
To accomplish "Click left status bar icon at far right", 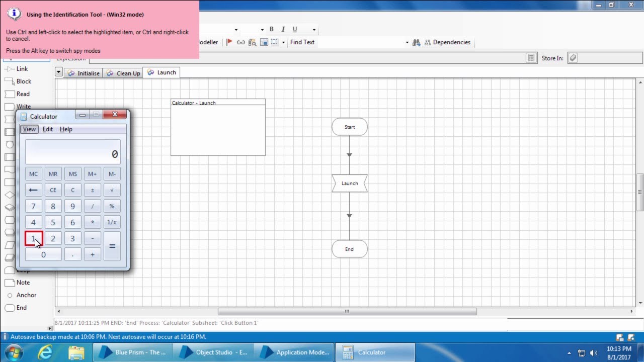I will tap(620, 337).
